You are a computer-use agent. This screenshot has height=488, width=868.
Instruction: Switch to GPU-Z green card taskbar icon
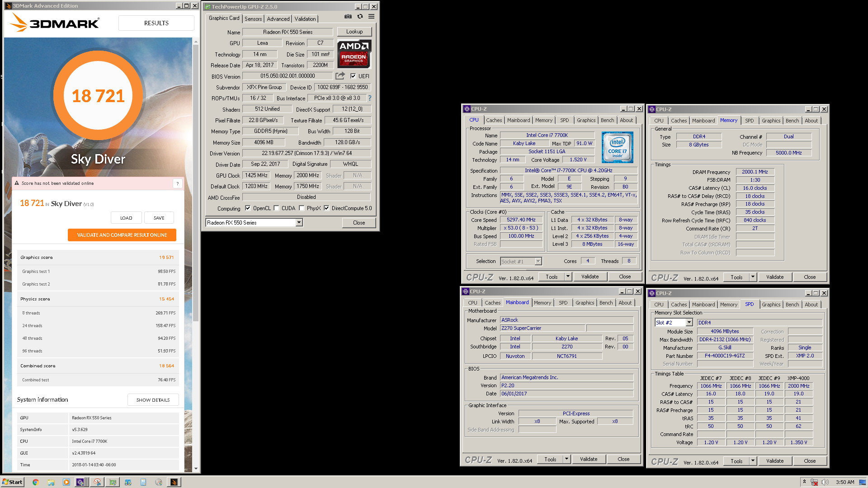coord(113,482)
